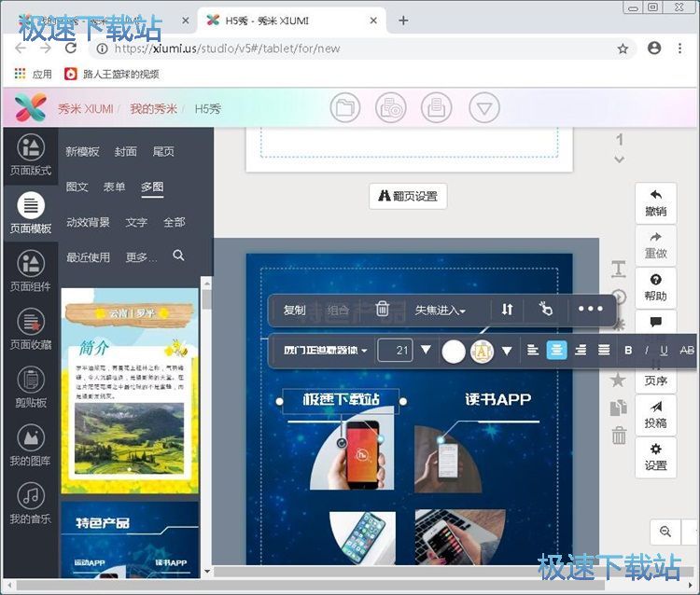Bookmark this page with the star icon

623,48
